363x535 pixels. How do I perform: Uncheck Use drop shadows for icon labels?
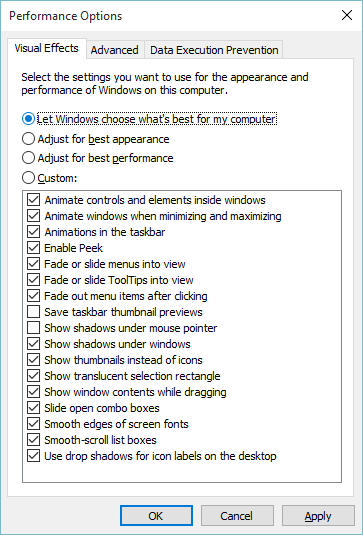tap(33, 456)
